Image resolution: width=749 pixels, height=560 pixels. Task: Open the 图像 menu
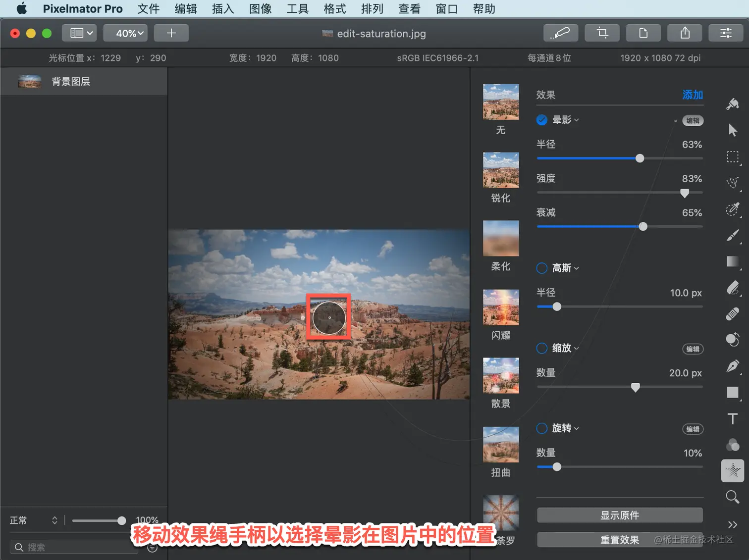point(261,9)
